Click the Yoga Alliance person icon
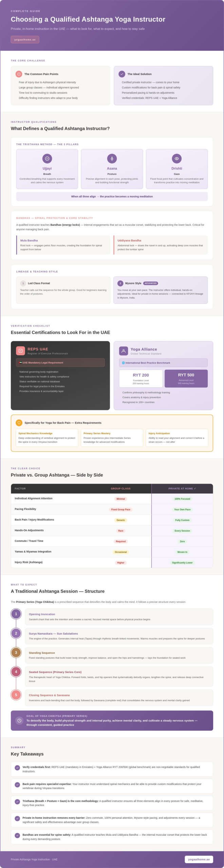 (x=124, y=351)
